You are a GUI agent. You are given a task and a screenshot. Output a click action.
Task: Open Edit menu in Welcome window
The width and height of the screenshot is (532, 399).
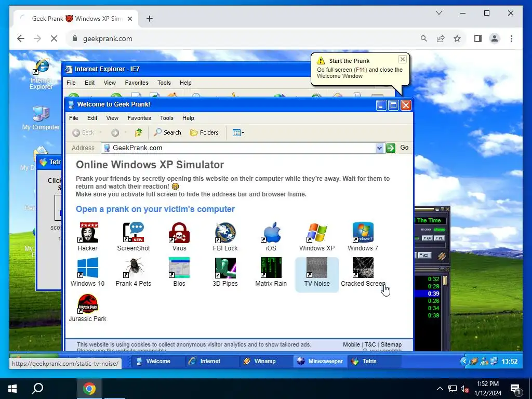pos(92,118)
